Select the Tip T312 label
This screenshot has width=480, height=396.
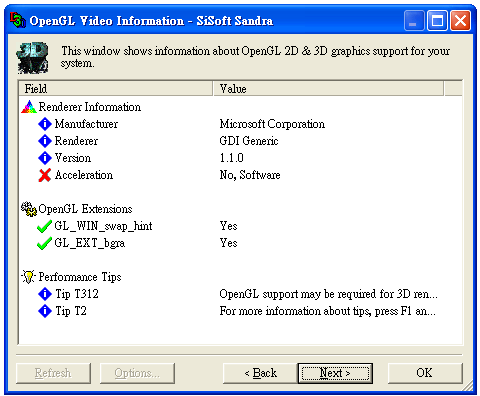pyautogui.click(x=77, y=294)
